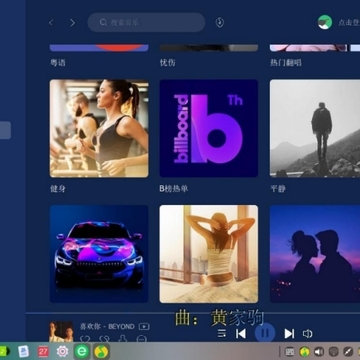
Task: Open the Billboard B榜热单 playlist cover
Action: coord(209,128)
